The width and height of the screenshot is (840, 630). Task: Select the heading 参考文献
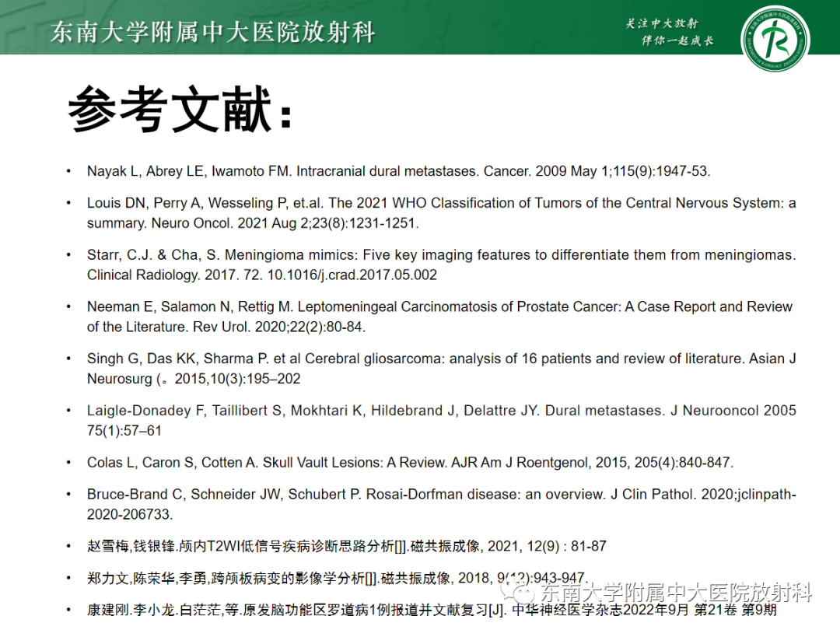[180, 110]
